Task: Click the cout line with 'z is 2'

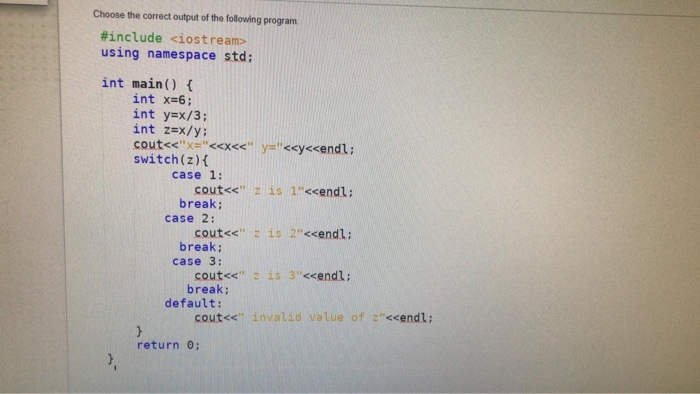Action: [x=273, y=233]
